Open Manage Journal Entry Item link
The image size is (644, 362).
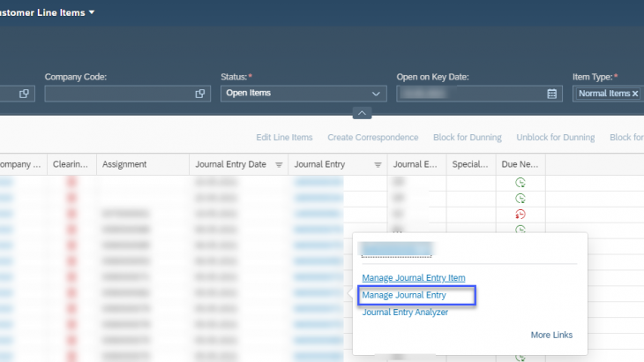coord(413,278)
